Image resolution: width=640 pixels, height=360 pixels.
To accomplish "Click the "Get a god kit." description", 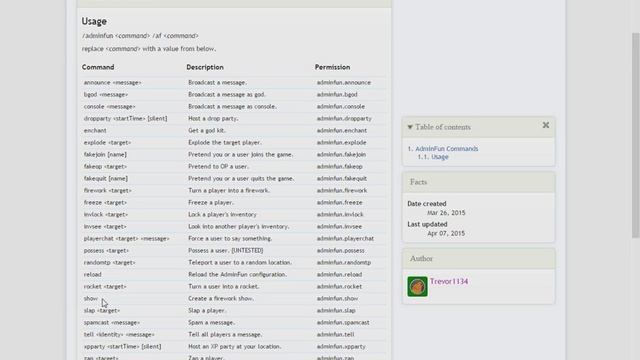I will (x=207, y=131).
